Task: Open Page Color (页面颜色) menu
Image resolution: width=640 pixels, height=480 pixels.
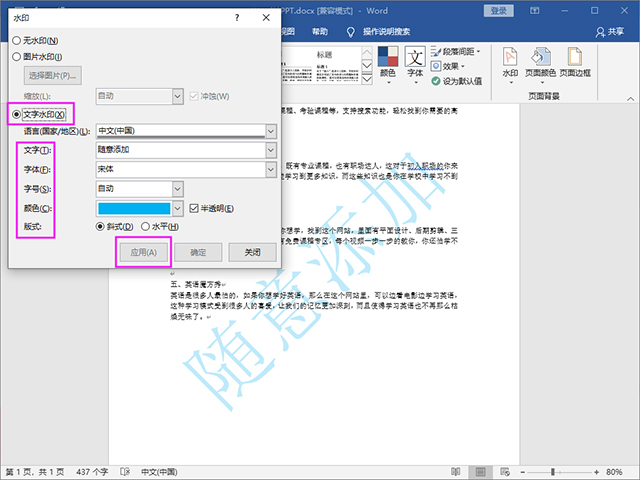Action: [540, 64]
